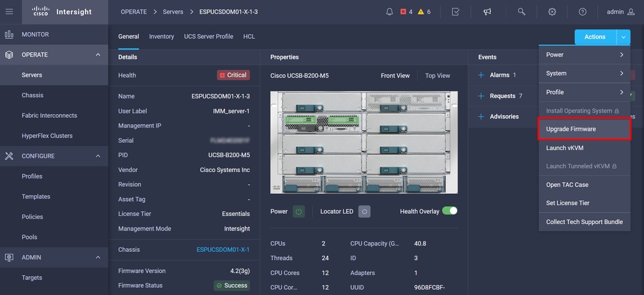Click firmware version value 4.2(3g)
This screenshot has width=644, height=295.
(x=240, y=271)
